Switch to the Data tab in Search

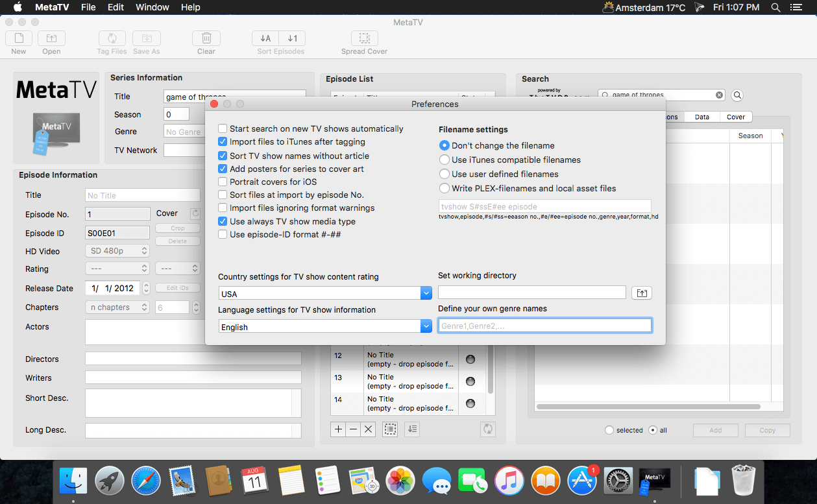click(701, 117)
